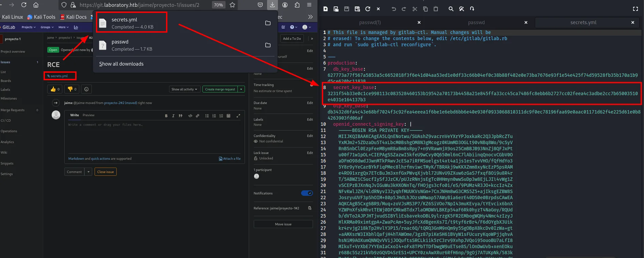Viewport: 644px width, 258px height.
Task: Open the Groups dropdown in the GitLab navbar
Action: 47,27
